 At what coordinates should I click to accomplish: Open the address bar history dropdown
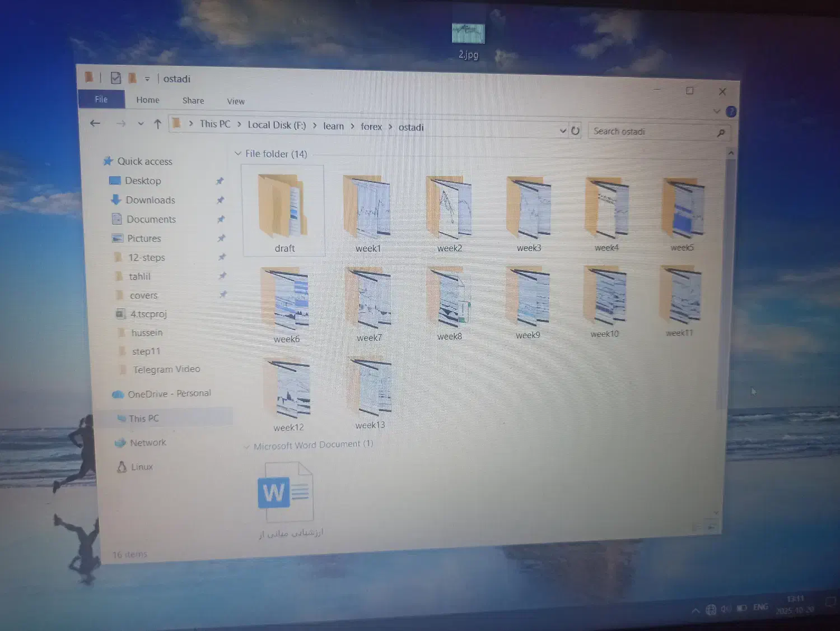tap(563, 131)
